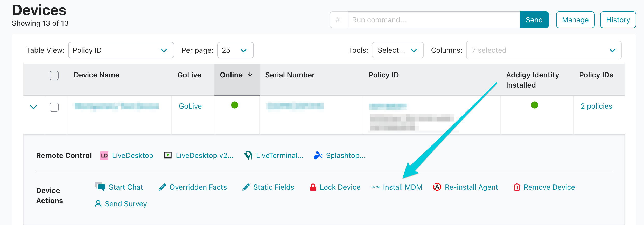Open the Table View Policy ID dropdown
Image resolution: width=644 pixels, height=225 pixels.
coord(121,50)
